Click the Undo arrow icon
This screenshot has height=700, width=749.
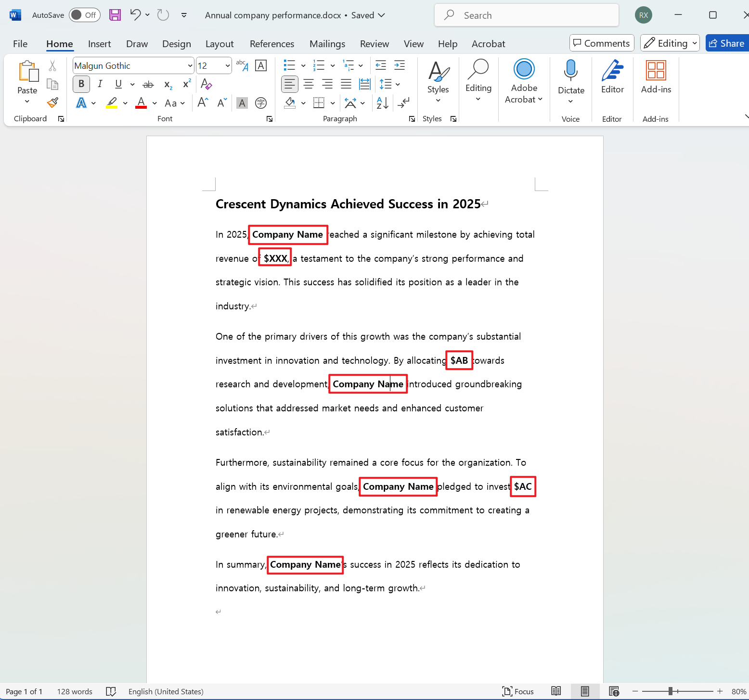tap(135, 15)
